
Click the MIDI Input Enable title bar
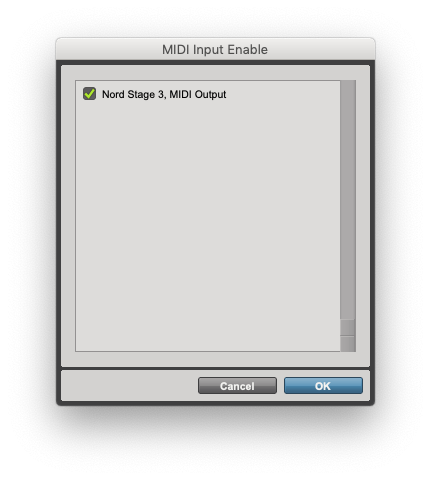[215, 49]
